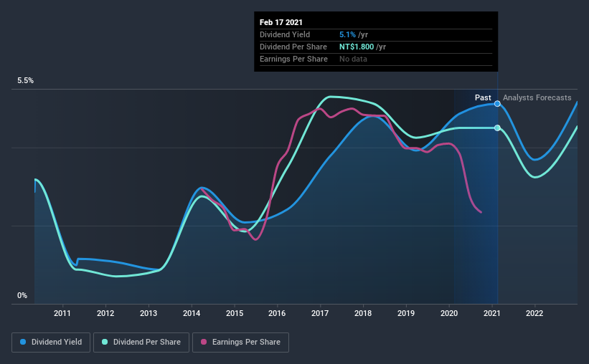The image size is (589, 364).
Task: Click the teal Dividend Per Share data point marker
Action: coord(497,128)
